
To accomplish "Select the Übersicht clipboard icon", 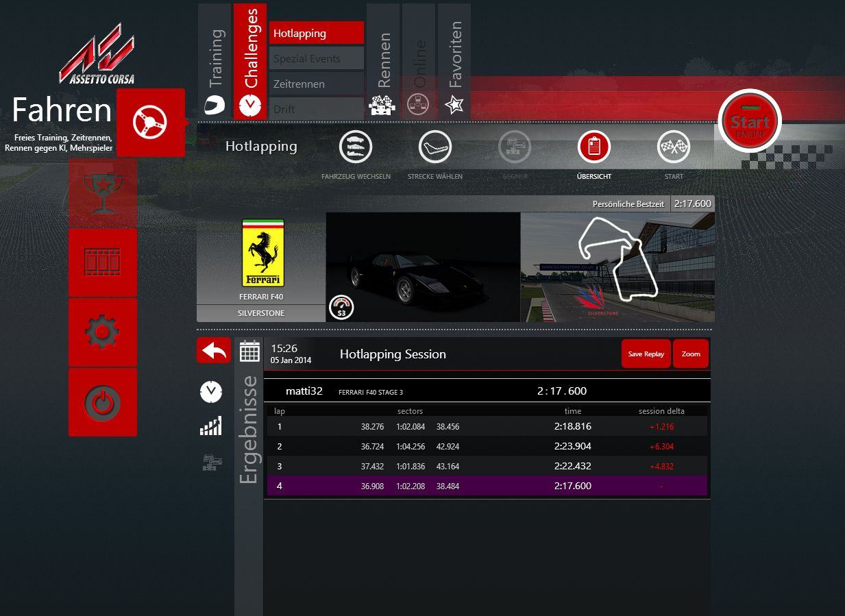I will (x=594, y=147).
